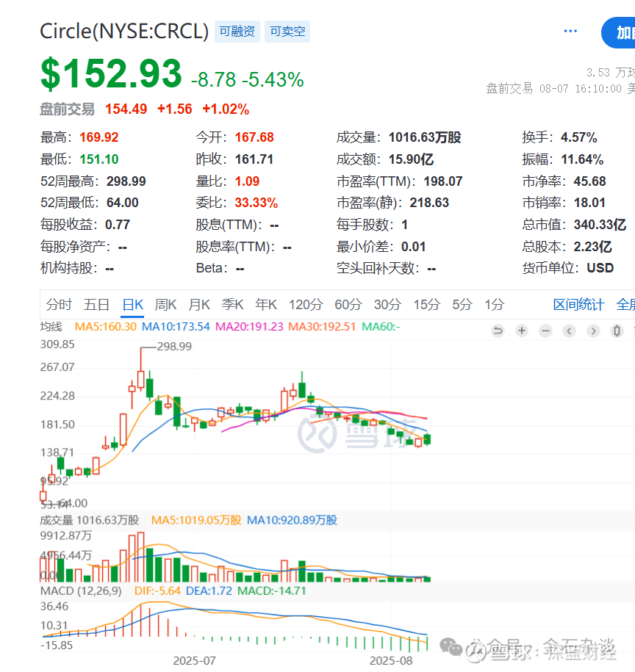
Task: Click the DIF:-5.64 value
Action: (x=157, y=591)
